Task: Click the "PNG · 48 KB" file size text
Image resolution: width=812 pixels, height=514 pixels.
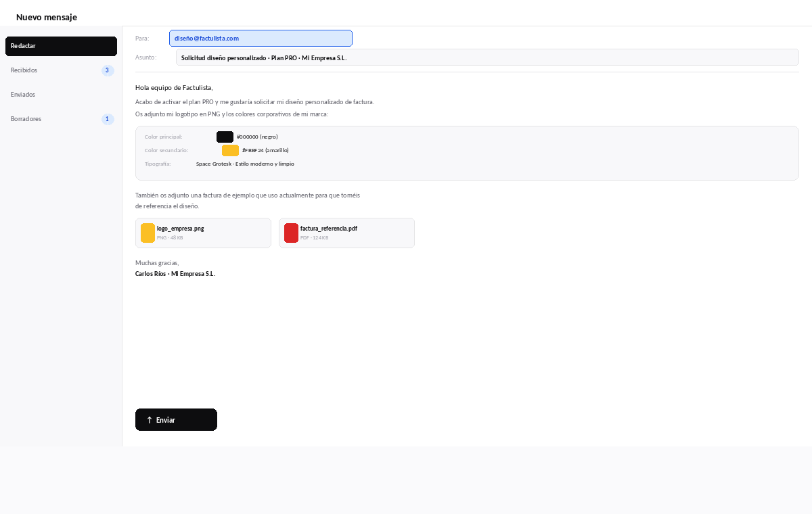Action: (x=170, y=238)
